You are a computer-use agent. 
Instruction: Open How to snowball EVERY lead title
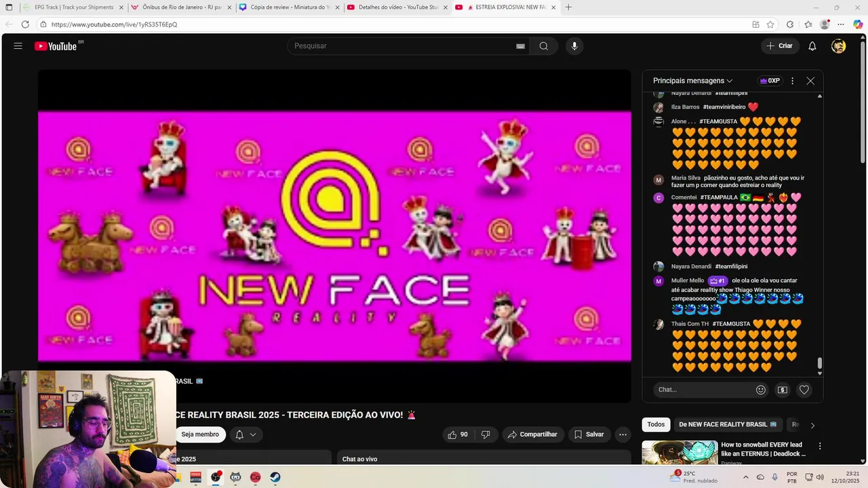[764, 449]
